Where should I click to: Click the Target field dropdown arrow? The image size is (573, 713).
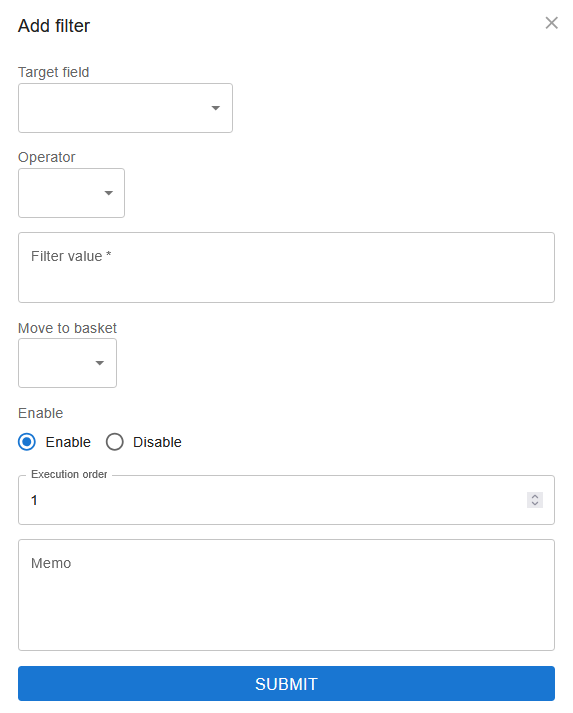click(x=216, y=108)
